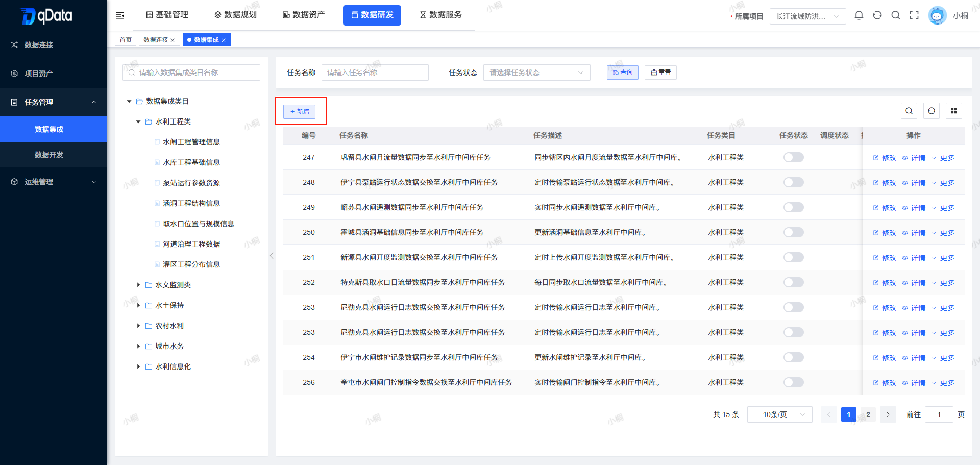Open the search icon in header

(x=896, y=15)
